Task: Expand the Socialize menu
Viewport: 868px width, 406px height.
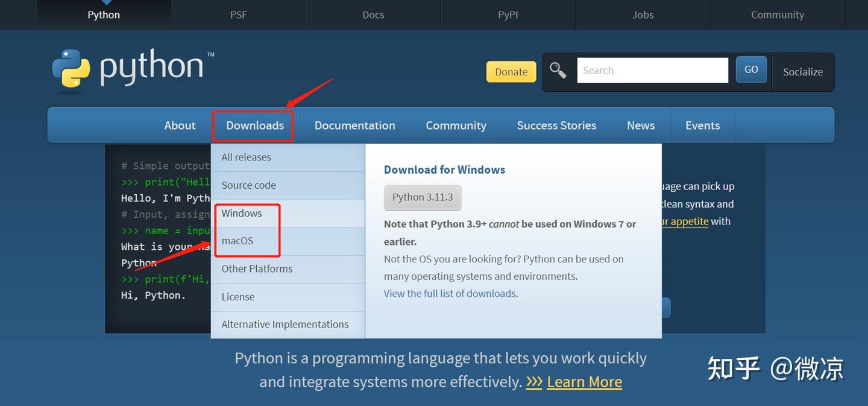Action: point(802,72)
